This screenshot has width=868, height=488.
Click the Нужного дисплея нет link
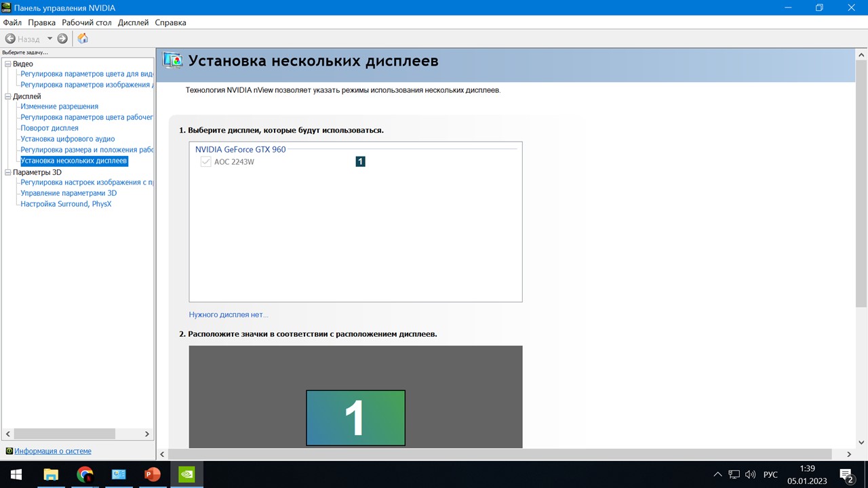[x=229, y=314]
